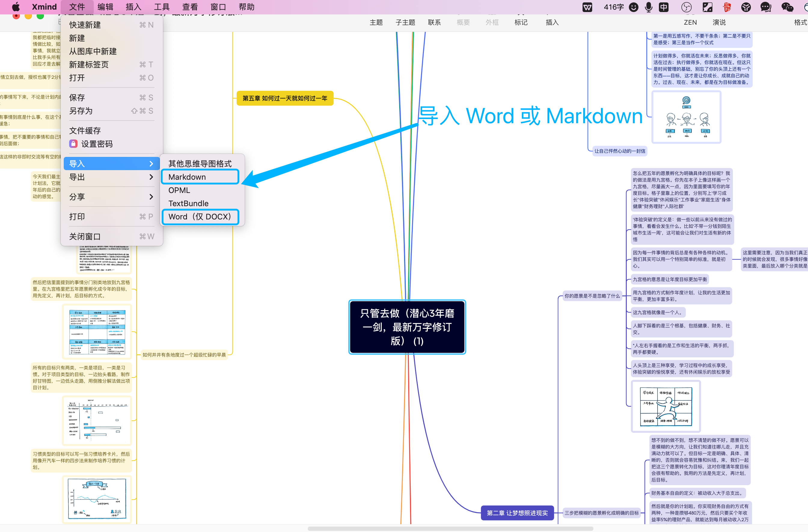The height and width of the screenshot is (532, 808).
Task: Click the horizontal scrollbar at the bottom
Action: coord(450,528)
